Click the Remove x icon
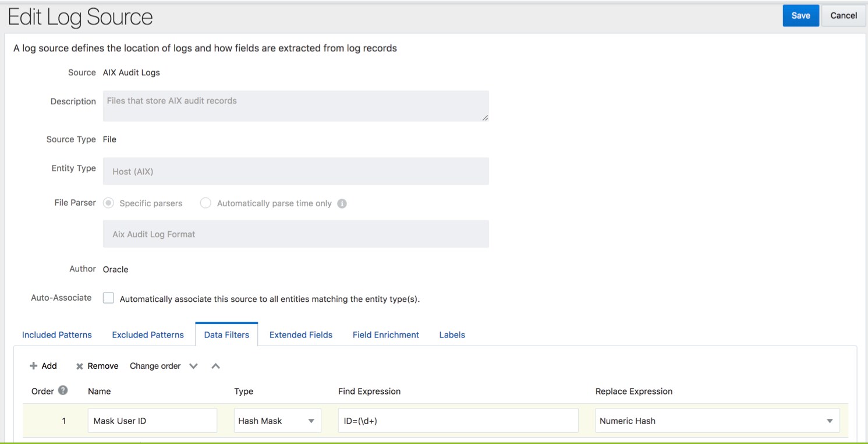This screenshot has width=868, height=444. (x=80, y=367)
